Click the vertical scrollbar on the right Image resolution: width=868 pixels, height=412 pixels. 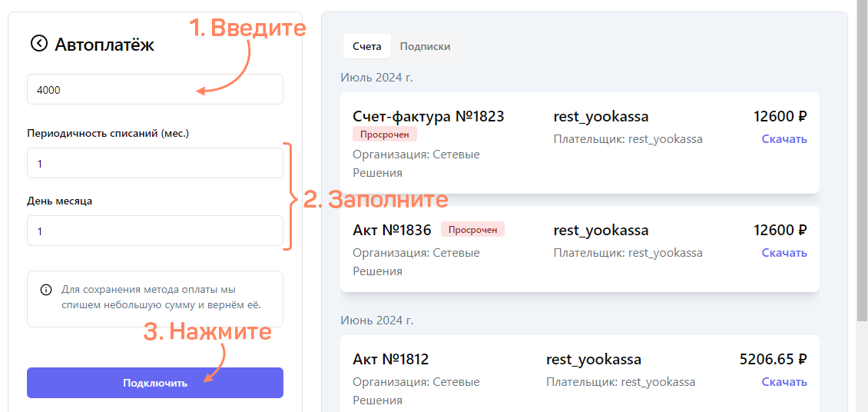click(862, 161)
